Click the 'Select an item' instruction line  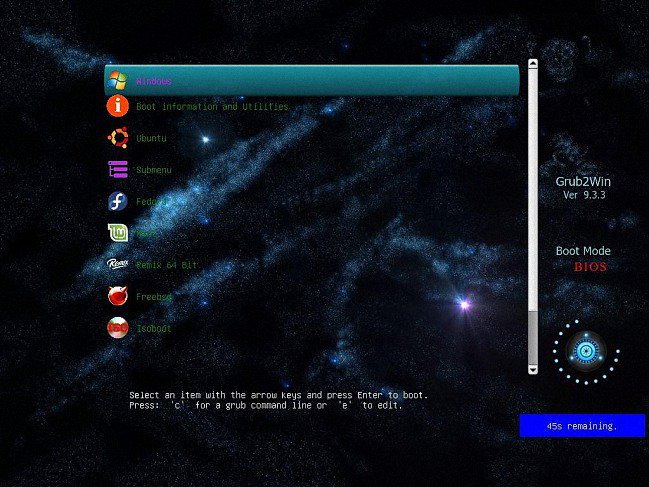[278, 395]
